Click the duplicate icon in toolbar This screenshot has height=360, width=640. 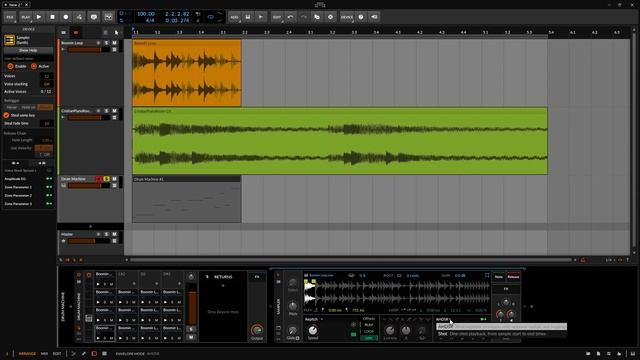click(x=317, y=17)
